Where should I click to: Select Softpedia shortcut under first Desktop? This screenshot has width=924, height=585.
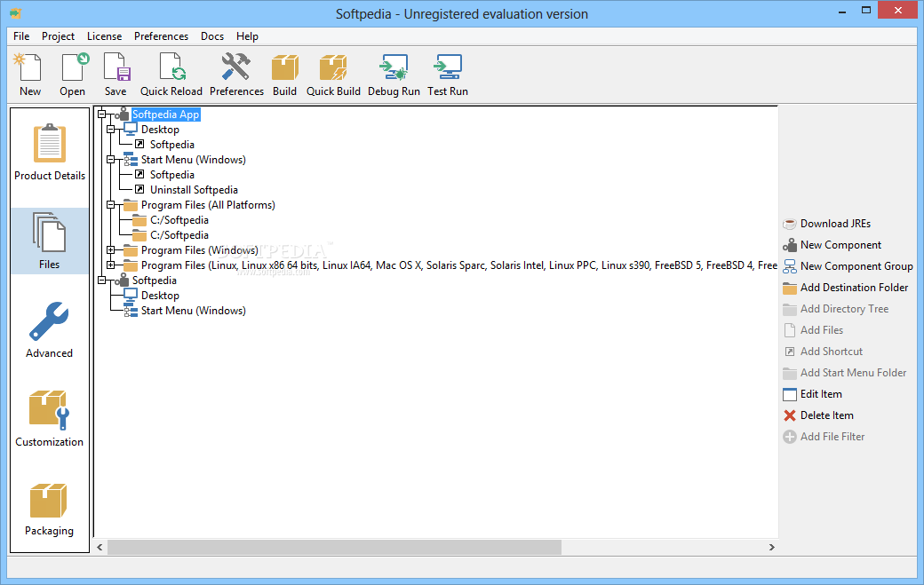click(172, 144)
